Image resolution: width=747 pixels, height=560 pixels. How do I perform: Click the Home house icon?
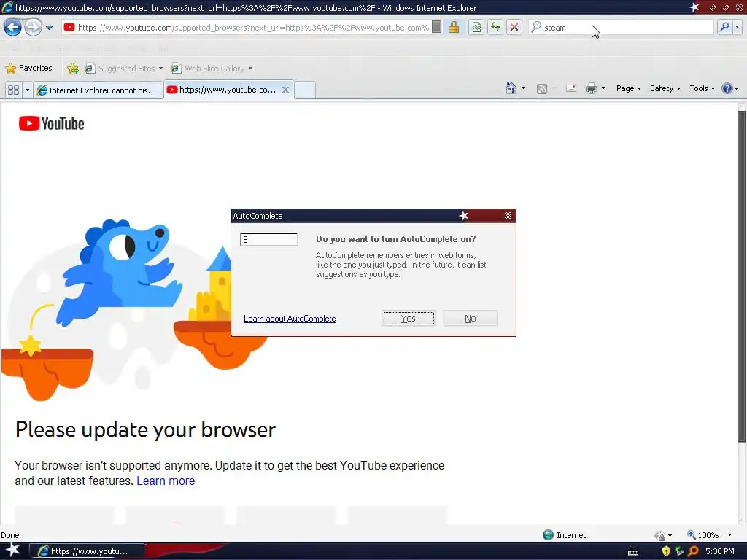coord(511,88)
